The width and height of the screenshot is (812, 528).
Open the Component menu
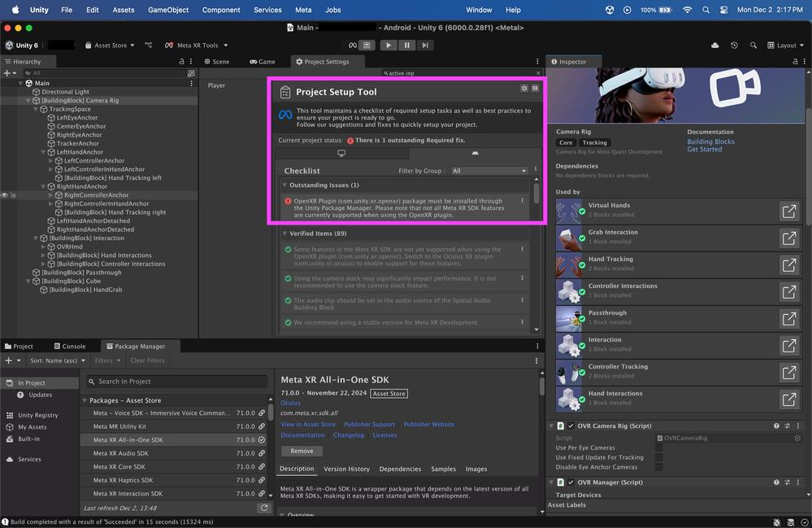[221, 10]
